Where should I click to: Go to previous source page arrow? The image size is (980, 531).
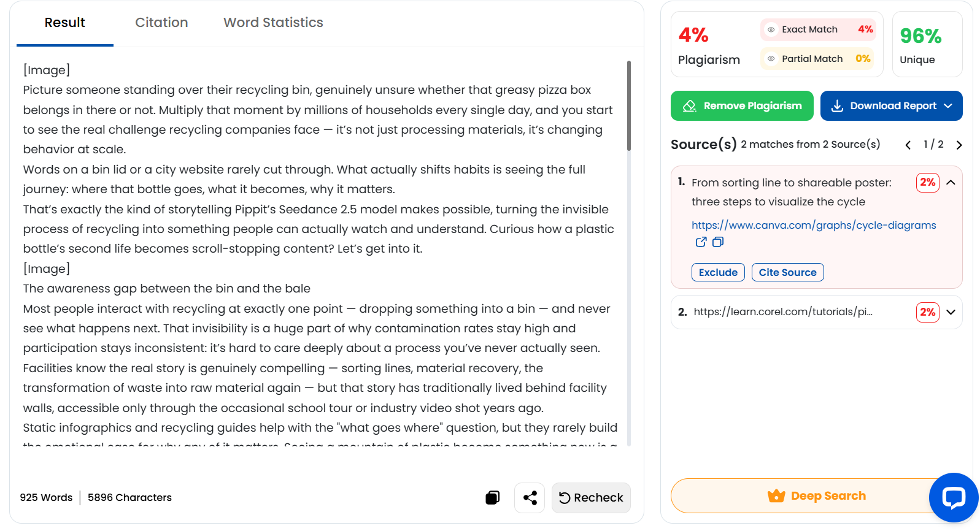coord(908,145)
